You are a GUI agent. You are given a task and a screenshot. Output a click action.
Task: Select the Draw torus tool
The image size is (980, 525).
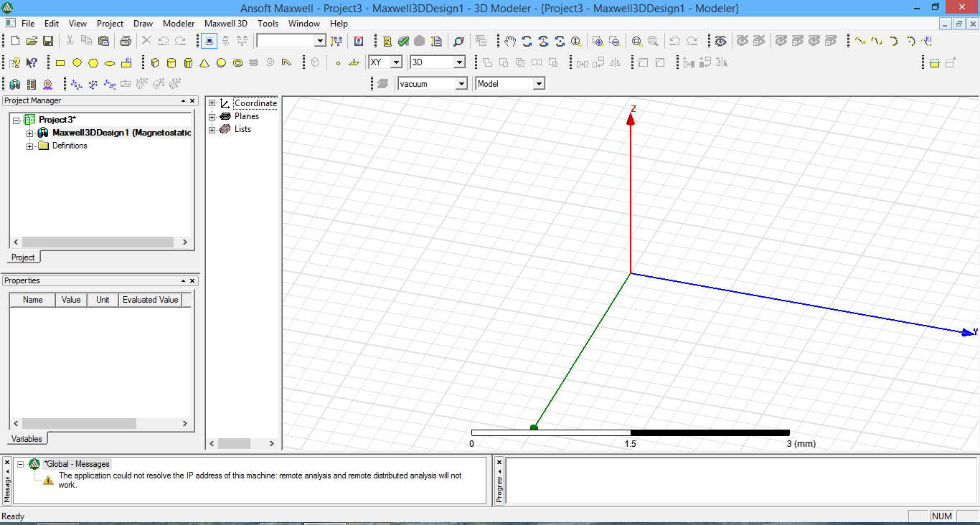pyautogui.click(x=237, y=62)
